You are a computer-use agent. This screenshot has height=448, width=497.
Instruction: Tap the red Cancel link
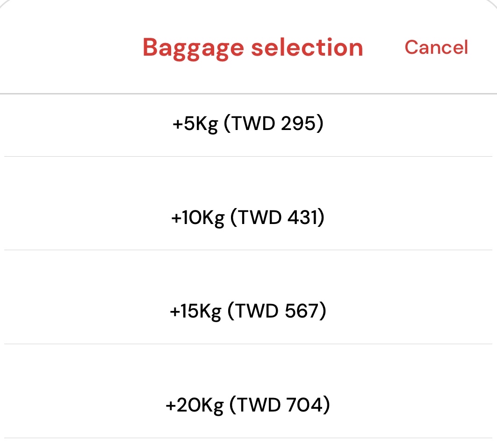pyautogui.click(x=436, y=47)
